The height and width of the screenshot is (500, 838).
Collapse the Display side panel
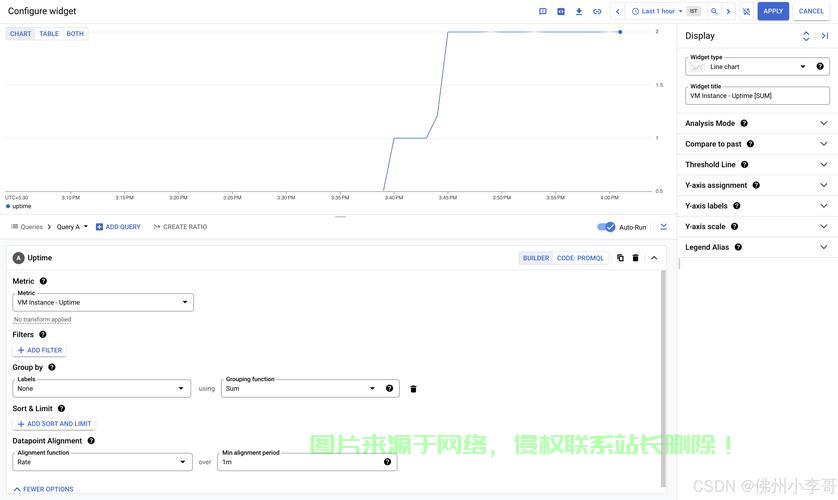[825, 36]
